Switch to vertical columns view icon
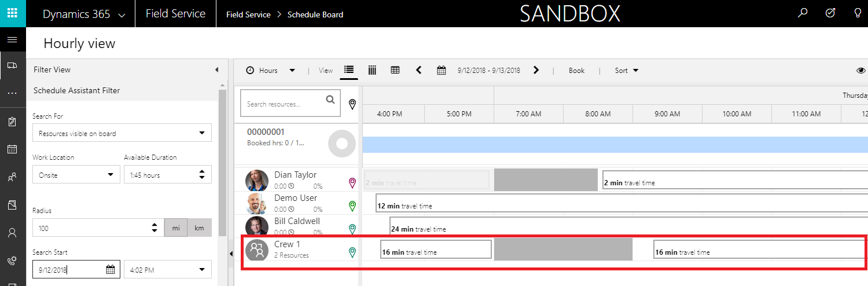The width and height of the screenshot is (868, 286). [x=372, y=70]
